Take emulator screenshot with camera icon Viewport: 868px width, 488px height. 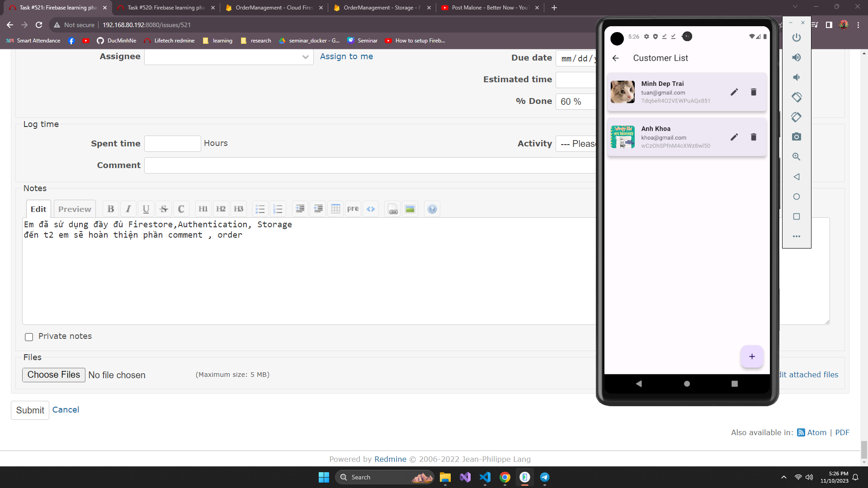797,136
